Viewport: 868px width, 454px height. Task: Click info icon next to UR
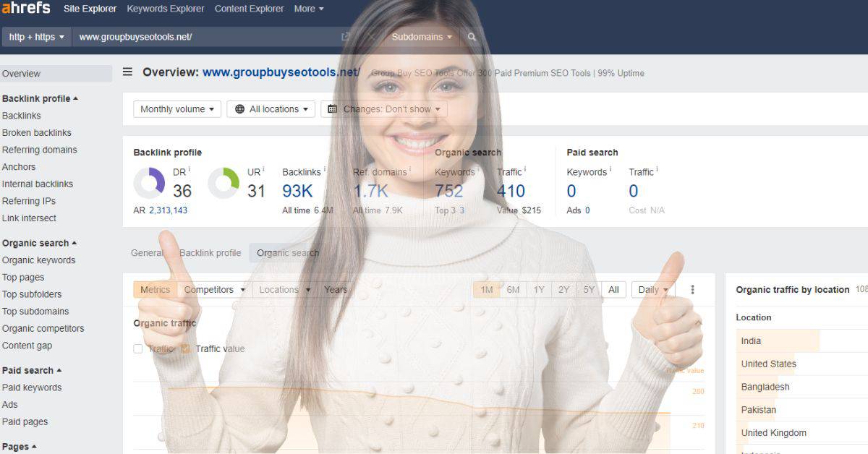pyautogui.click(x=263, y=170)
